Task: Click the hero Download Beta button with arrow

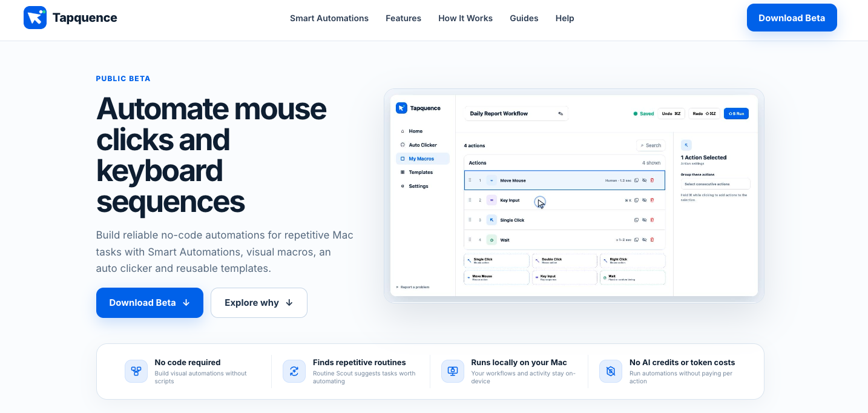Action: click(150, 303)
